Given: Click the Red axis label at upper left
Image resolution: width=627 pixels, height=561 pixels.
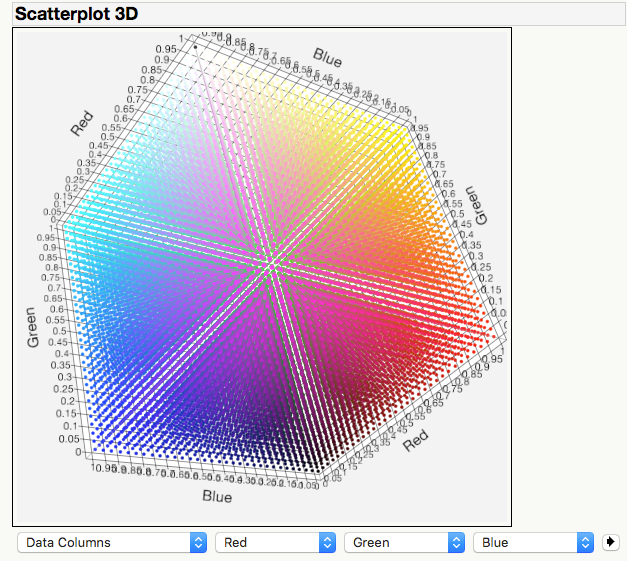Looking at the screenshot, I should pos(82,124).
